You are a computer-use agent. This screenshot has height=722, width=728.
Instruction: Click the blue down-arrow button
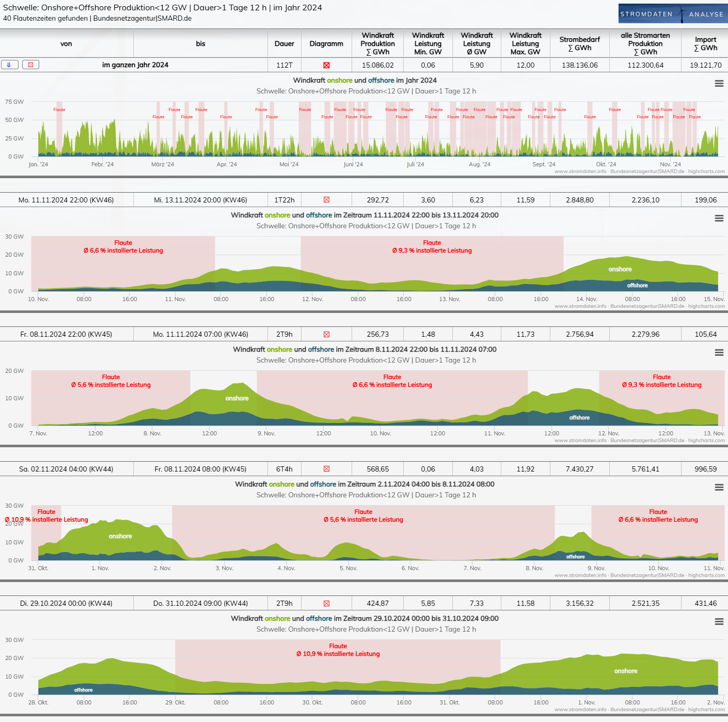point(10,65)
